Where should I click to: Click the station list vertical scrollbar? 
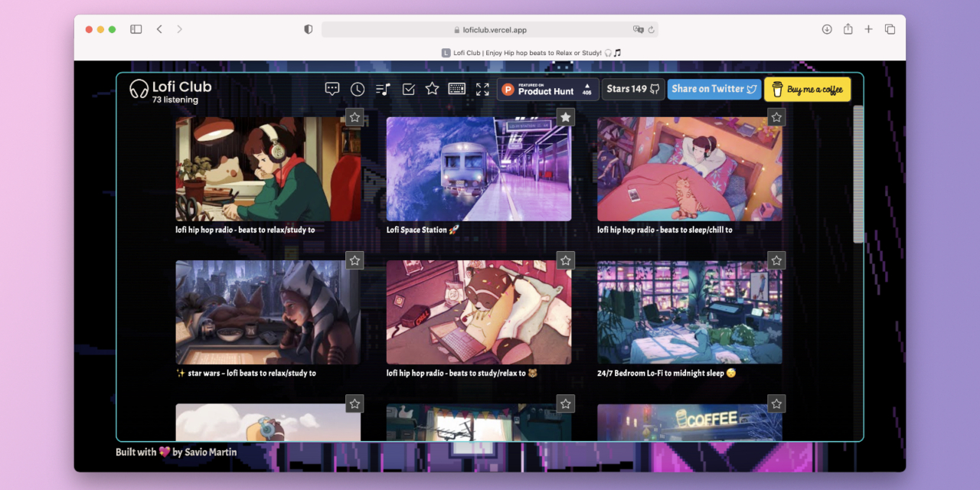tap(858, 174)
